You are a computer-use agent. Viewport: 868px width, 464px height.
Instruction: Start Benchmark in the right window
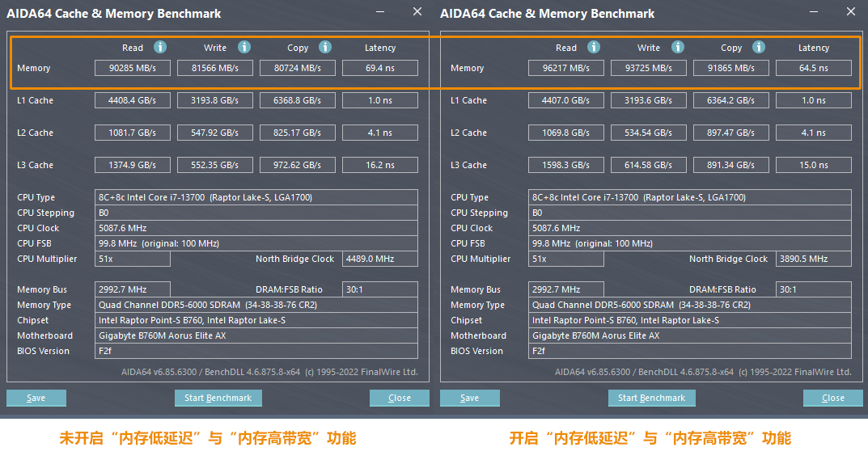click(651, 398)
